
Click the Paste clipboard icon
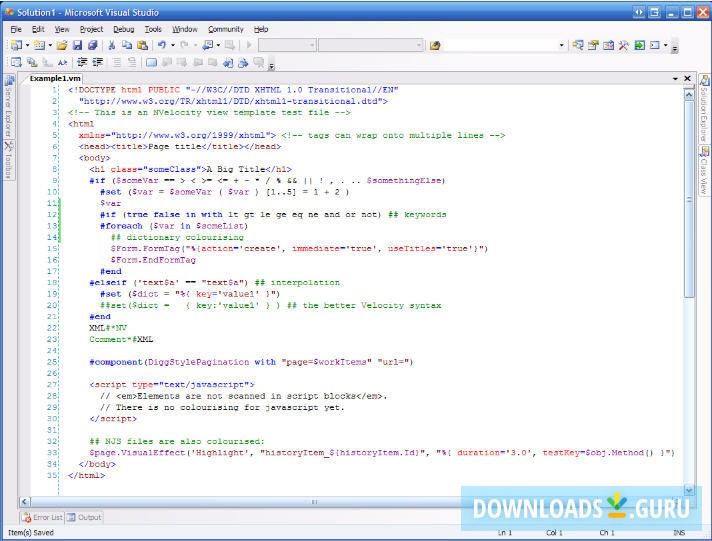[142, 45]
